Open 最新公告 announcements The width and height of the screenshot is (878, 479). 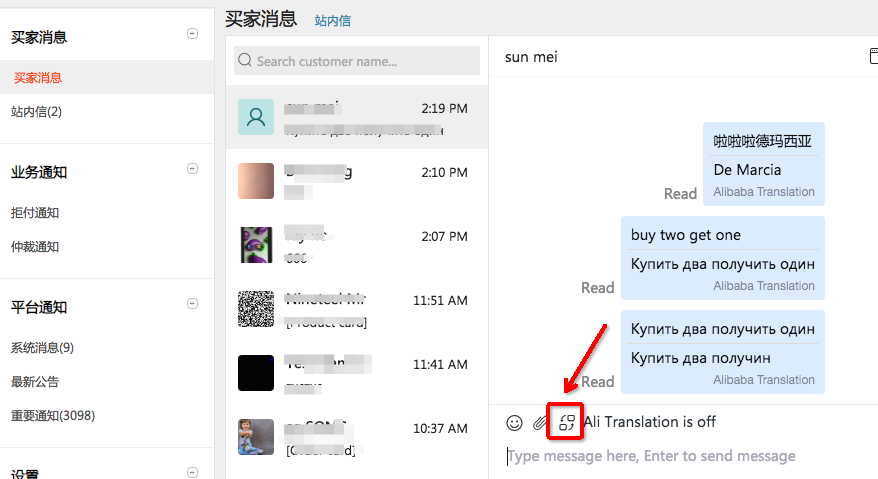(x=35, y=382)
